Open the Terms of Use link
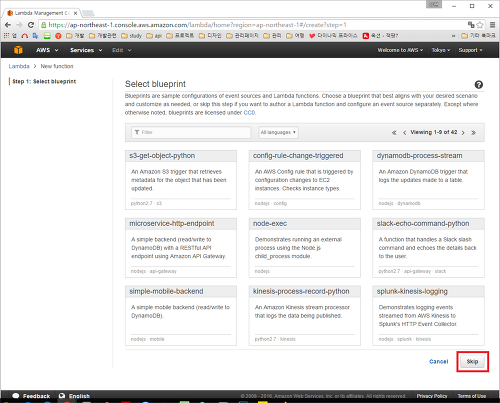Image resolution: width=500 pixels, height=403 pixels. 472,396
